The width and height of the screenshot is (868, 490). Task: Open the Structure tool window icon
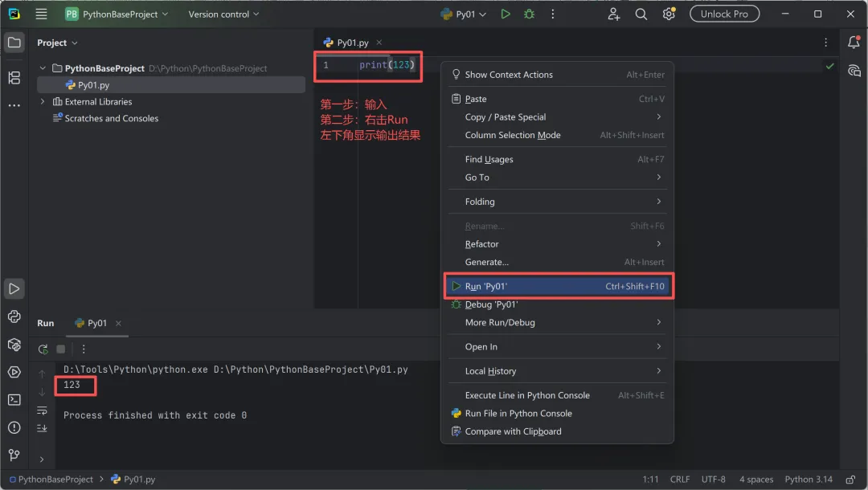tap(14, 78)
